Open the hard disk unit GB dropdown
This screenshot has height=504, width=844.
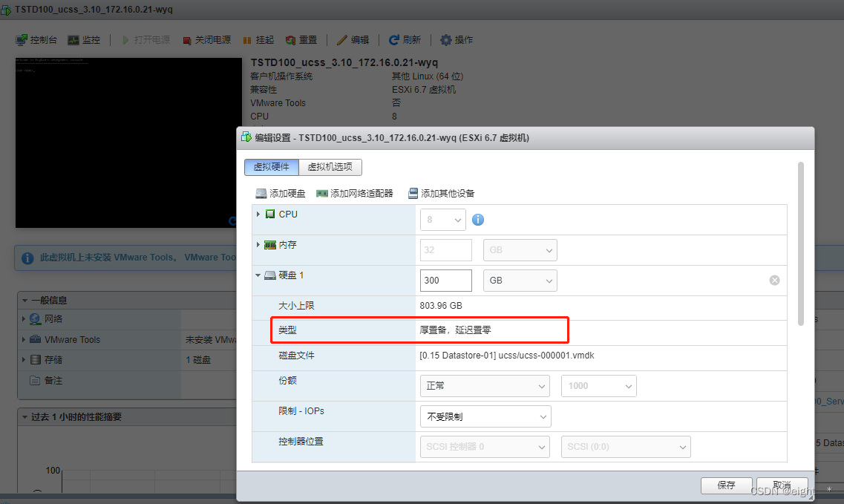520,281
